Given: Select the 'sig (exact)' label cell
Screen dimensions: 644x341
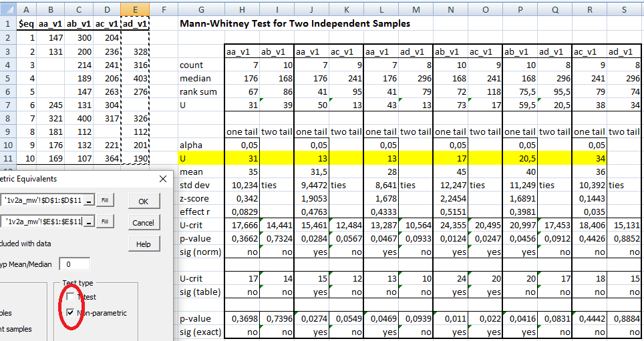Looking at the screenshot, I should click(x=201, y=332).
